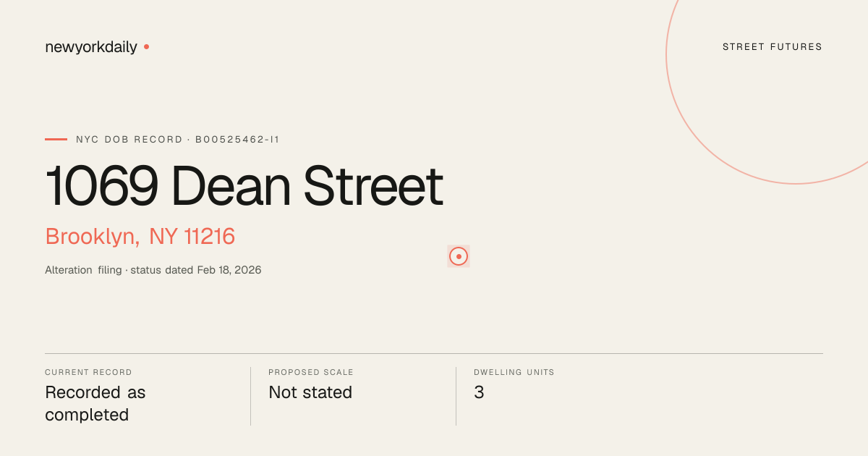Click the dwelling units count 3
Screen dimensions: 868x456
click(x=479, y=392)
